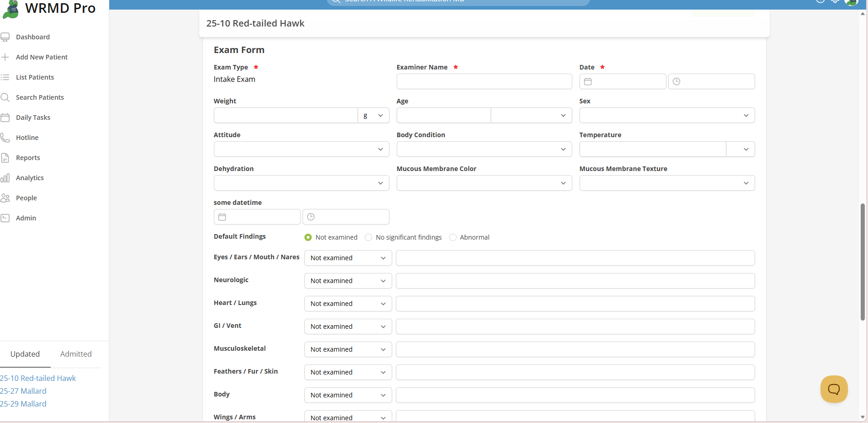Open the Eyes / Ears / Mouth / Nares dropdown
Viewport: 868px width, 423px height.
(x=348, y=258)
